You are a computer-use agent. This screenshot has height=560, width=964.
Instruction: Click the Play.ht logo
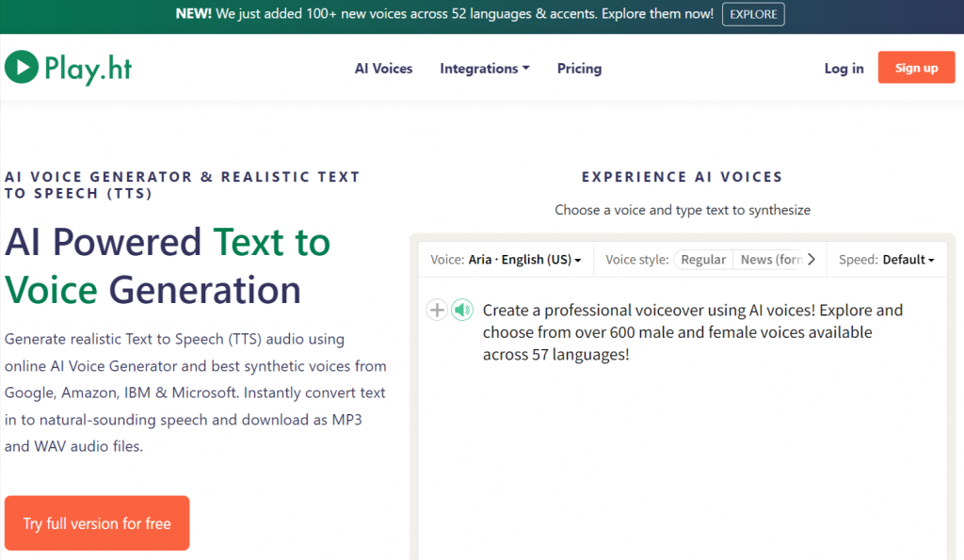[68, 68]
